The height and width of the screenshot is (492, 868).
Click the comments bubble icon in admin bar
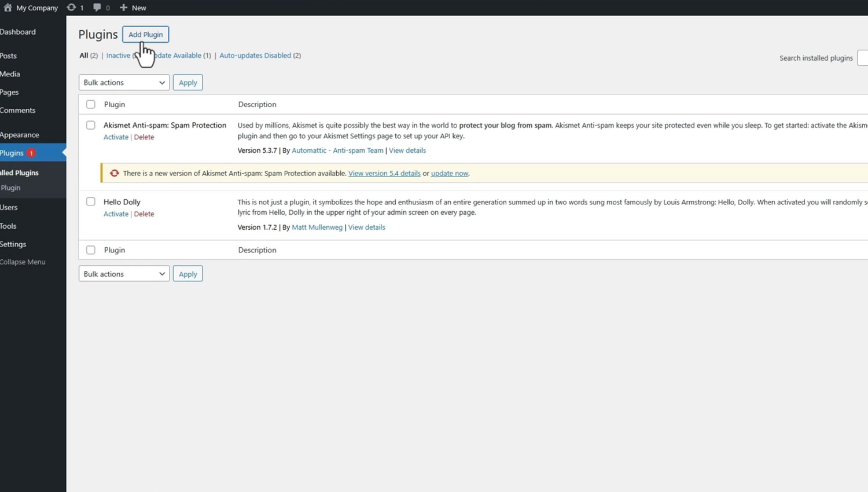(x=97, y=8)
